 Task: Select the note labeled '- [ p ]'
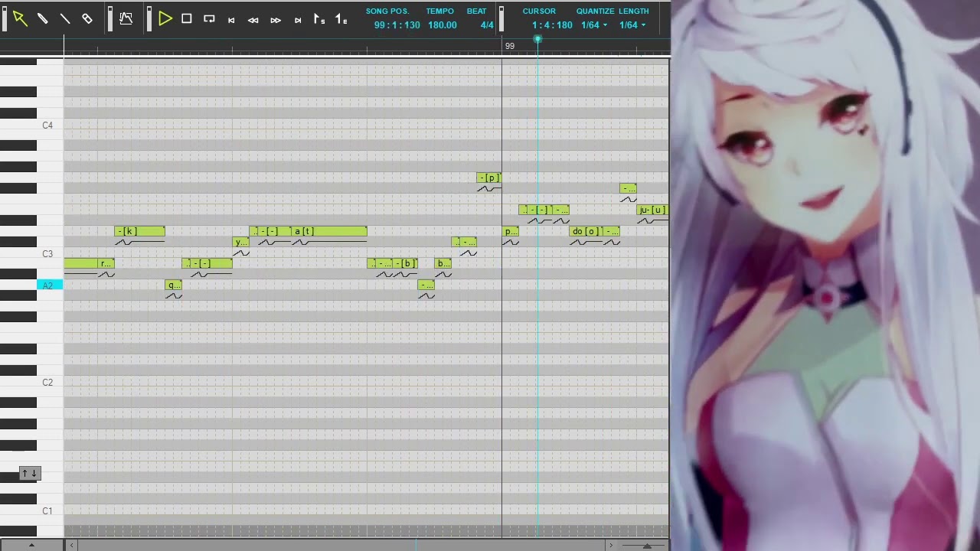click(489, 178)
